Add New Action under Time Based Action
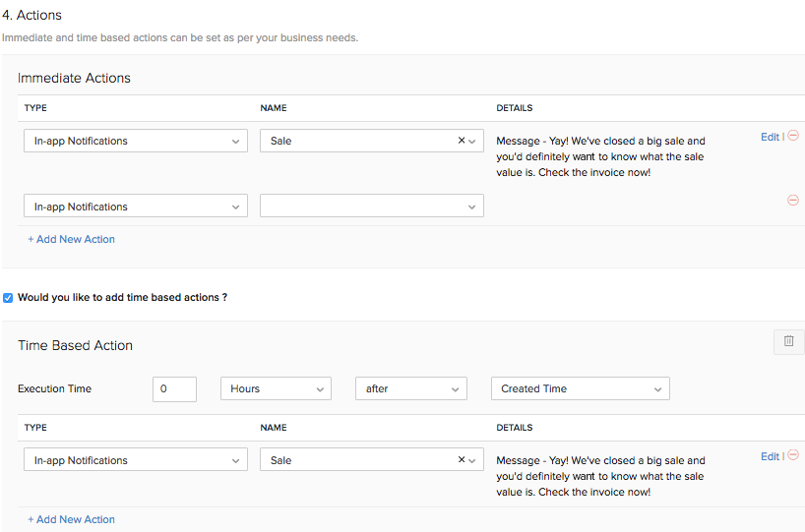Screen dimensions: 805x532 coord(71,519)
